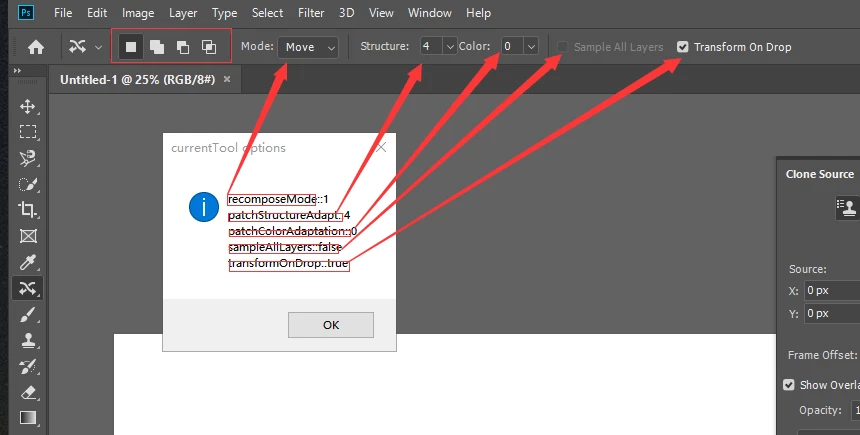
Task: Click the Color value field
Action: pyautogui.click(x=512, y=46)
